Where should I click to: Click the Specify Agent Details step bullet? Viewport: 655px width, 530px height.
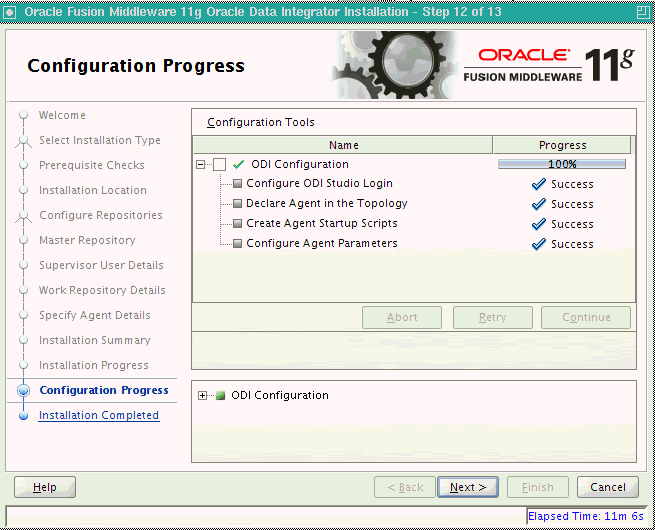(x=24, y=315)
